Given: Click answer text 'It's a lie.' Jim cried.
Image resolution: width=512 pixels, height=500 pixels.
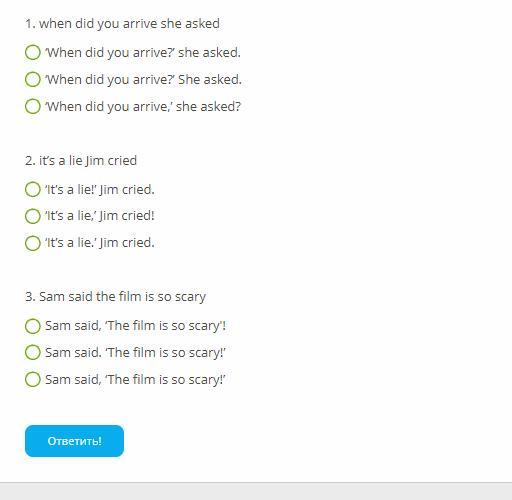Looking at the screenshot, I should [100, 243].
